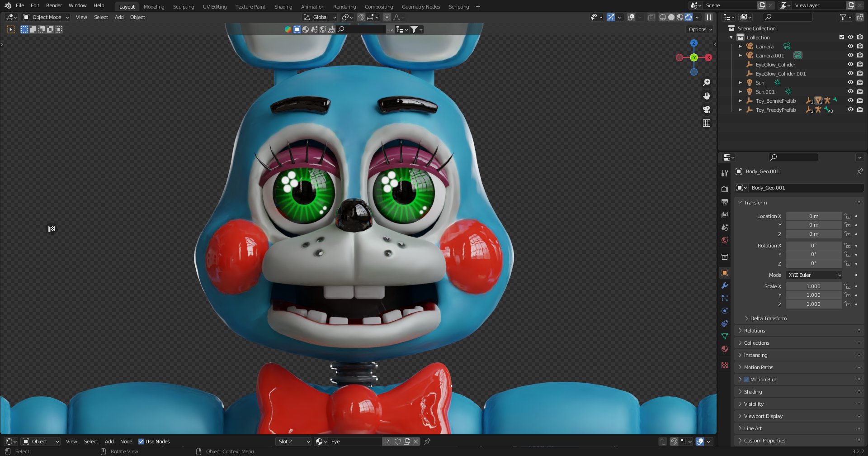The height and width of the screenshot is (456, 868).
Task: Open the Object Data properties tab
Action: pyautogui.click(x=725, y=336)
